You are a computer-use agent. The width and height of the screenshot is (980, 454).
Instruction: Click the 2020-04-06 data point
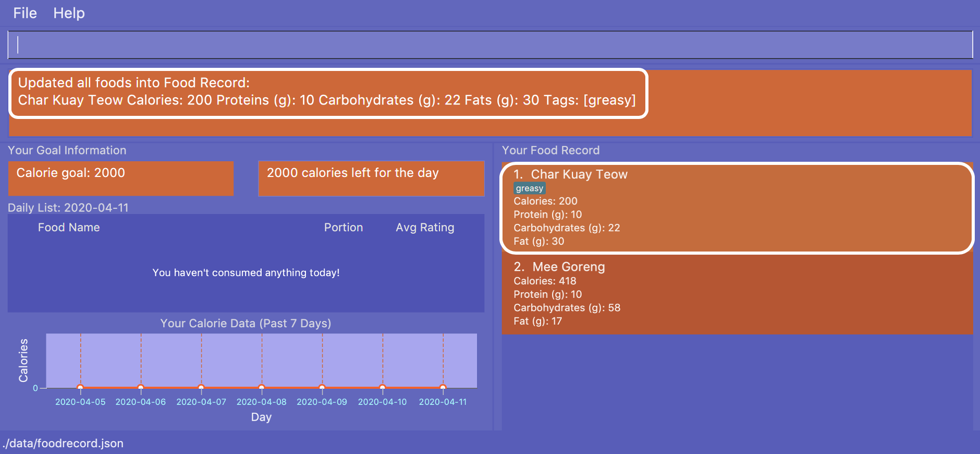coord(141,387)
